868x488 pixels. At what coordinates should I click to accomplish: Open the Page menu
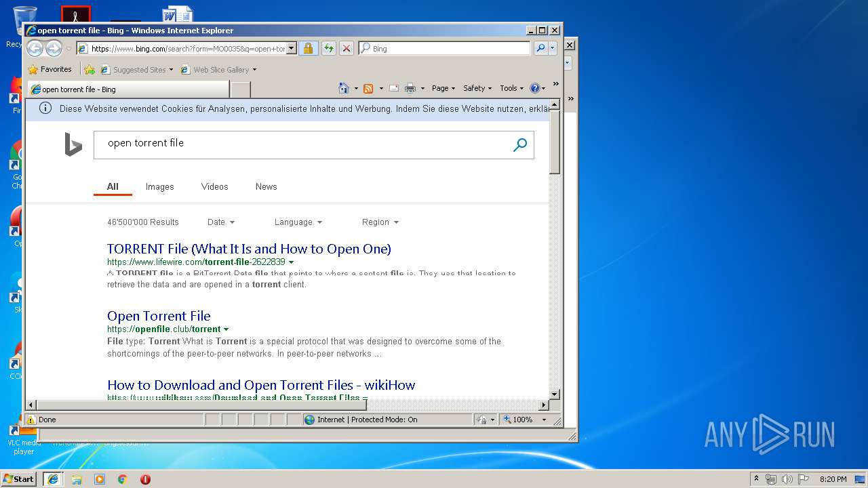coord(443,88)
